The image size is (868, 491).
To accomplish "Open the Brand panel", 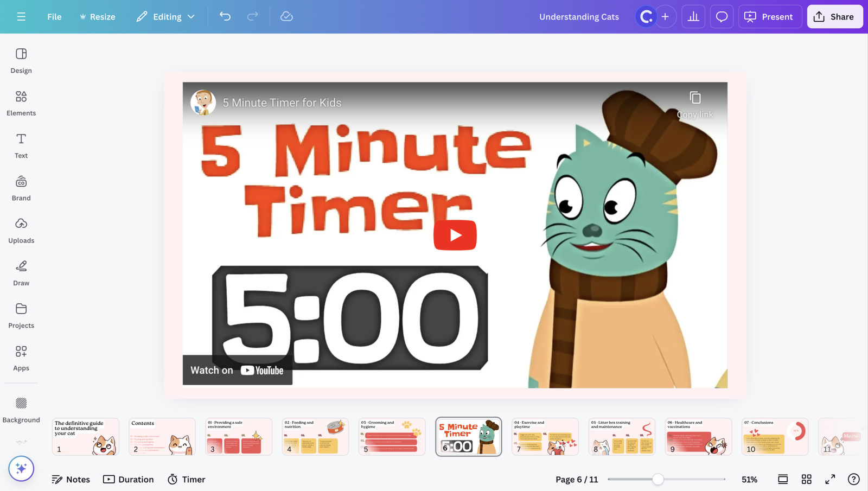I will tap(21, 187).
